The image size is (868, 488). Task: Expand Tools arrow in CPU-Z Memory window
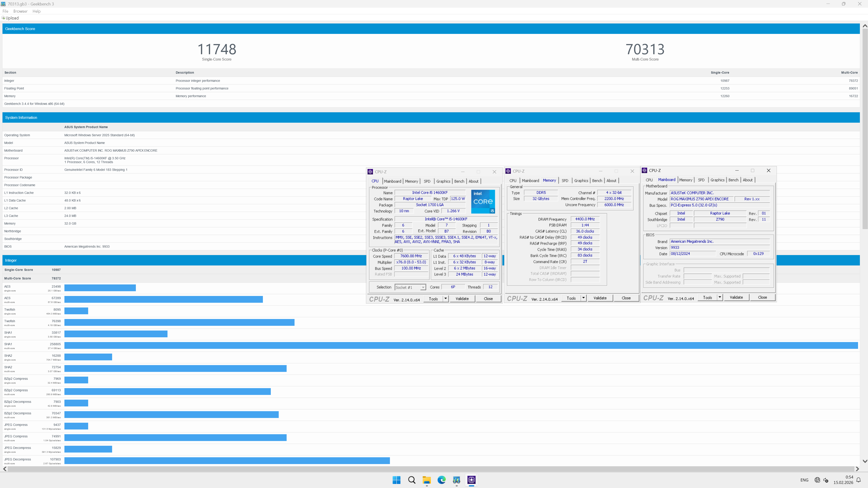click(583, 298)
